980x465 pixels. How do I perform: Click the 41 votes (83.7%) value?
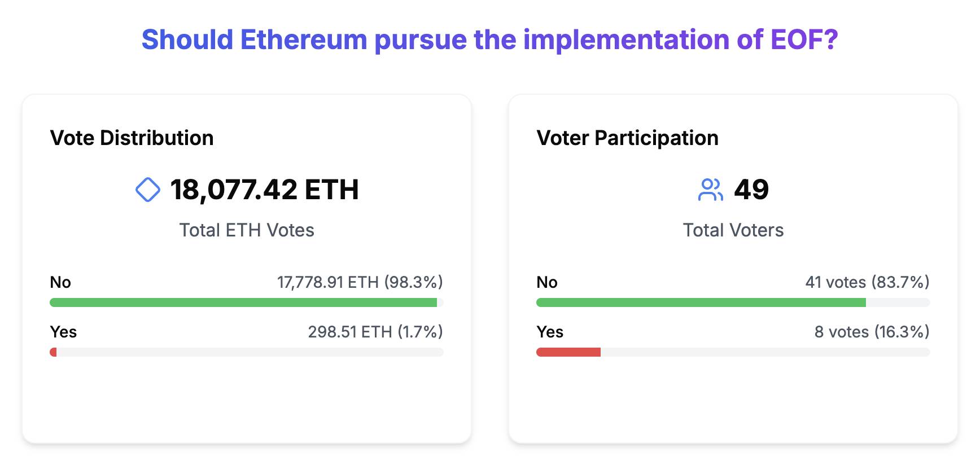coord(867,282)
